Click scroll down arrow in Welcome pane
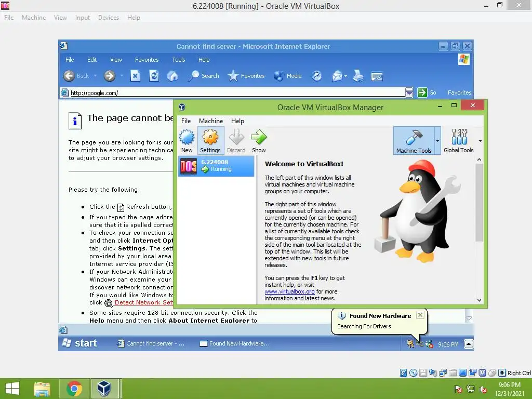 [x=479, y=300]
